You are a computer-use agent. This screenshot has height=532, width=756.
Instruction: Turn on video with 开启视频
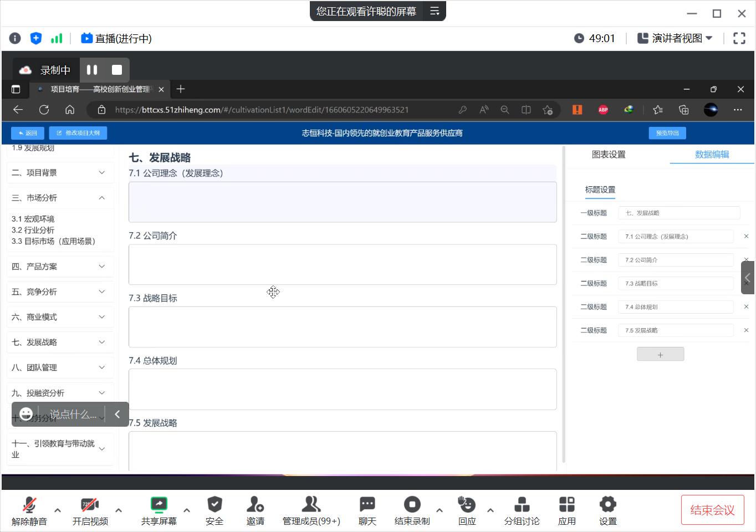coord(90,505)
